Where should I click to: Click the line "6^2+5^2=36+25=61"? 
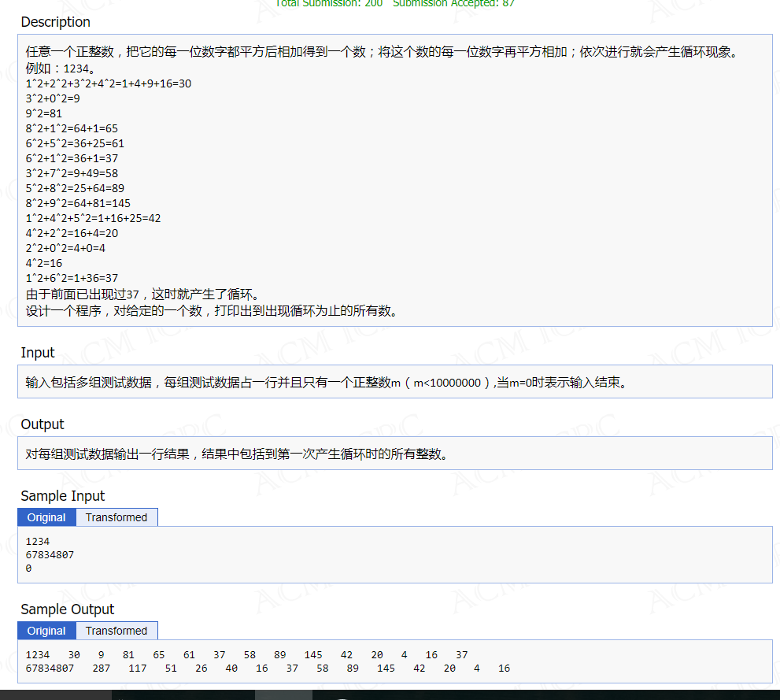[75, 143]
